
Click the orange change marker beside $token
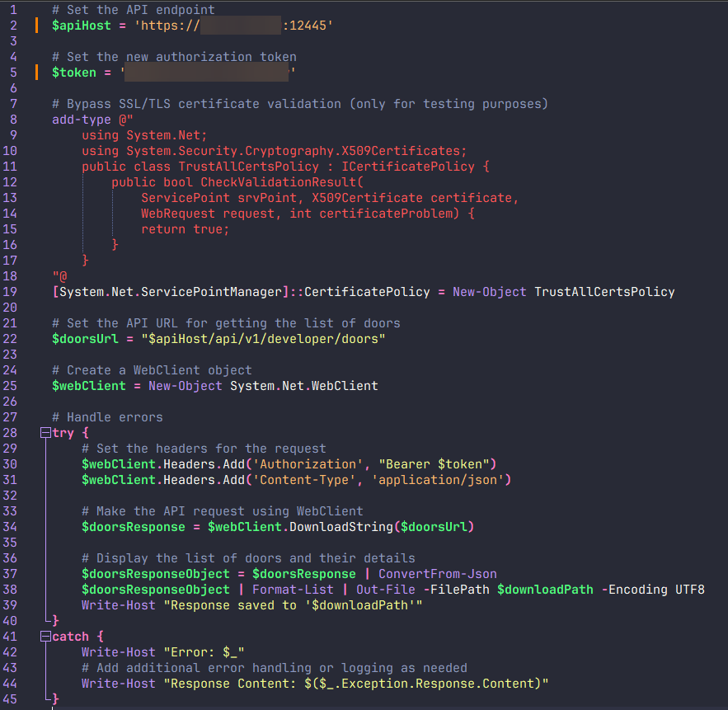[x=36, y=73]
